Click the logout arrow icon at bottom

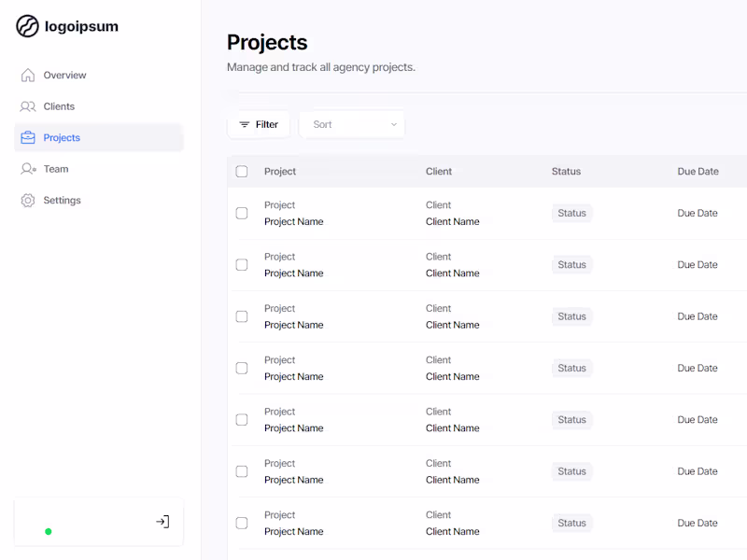pyautogui.click(x=162, y=522)
